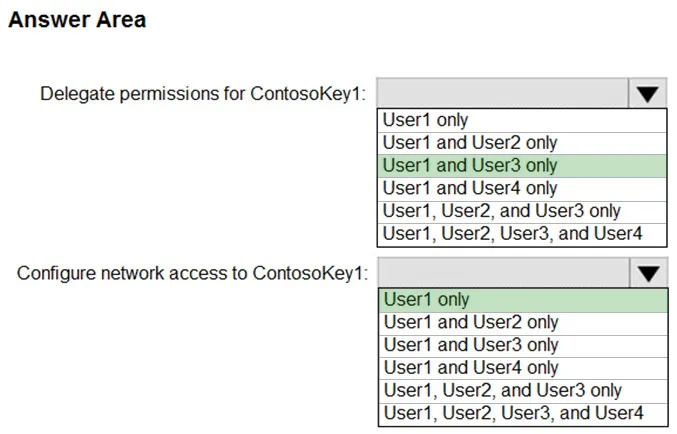Open the Delegate permissions dropdown arrow
677x434 pixels.
coord(647,93)
